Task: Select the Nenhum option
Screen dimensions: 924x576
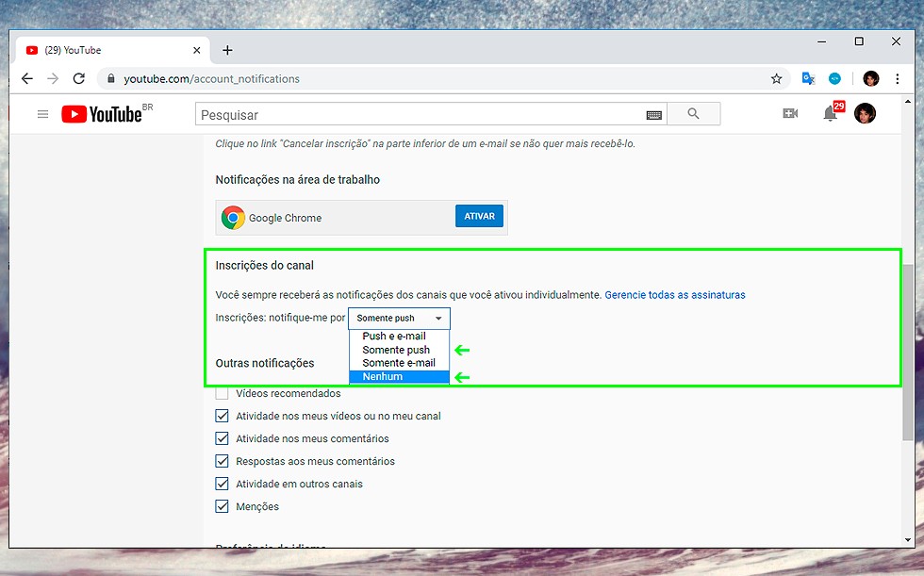Action: click(x=399, y=376)
